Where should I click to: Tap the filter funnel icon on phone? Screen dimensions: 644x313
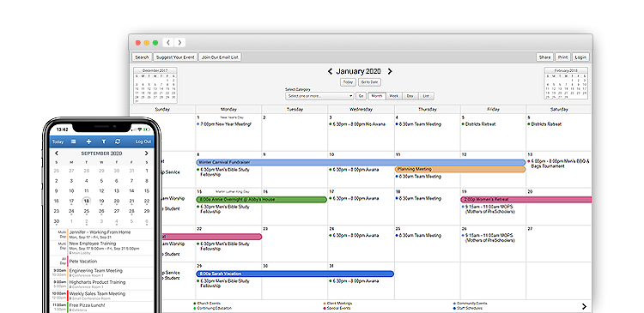click(x=104, y=141)
